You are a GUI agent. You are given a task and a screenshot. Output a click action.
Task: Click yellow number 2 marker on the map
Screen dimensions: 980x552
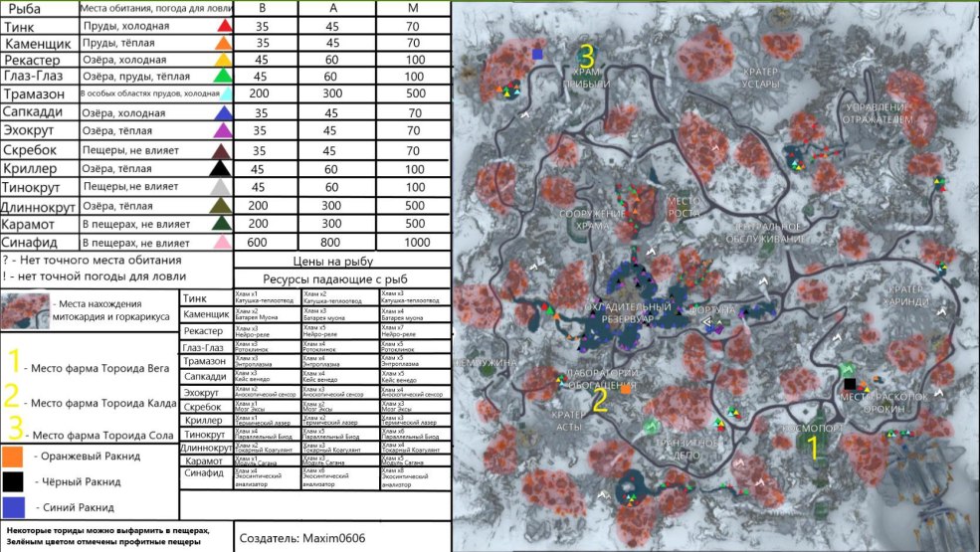click(599, 400)
